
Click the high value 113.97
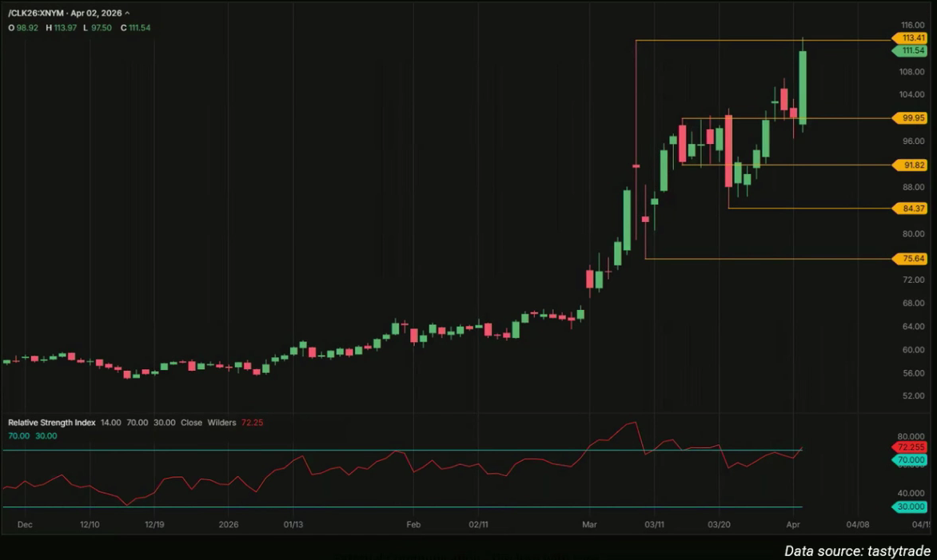[66, 27]
